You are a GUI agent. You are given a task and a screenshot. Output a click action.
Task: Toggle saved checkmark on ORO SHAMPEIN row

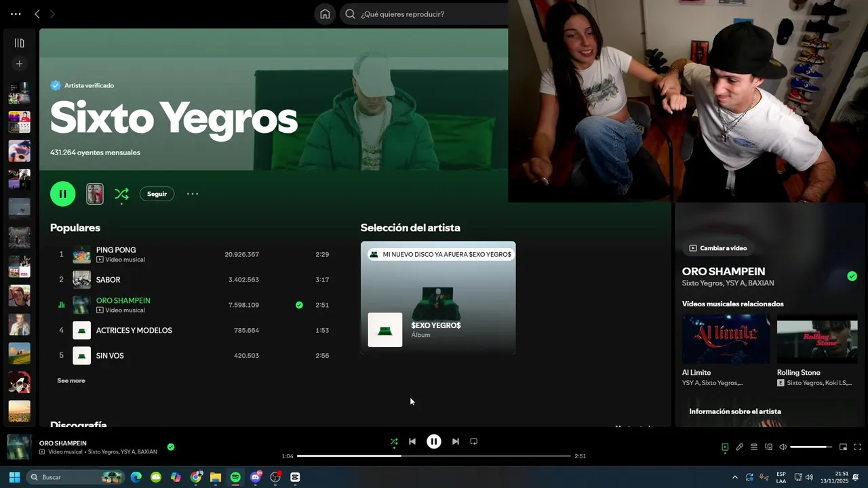click(x=299, y=305)
